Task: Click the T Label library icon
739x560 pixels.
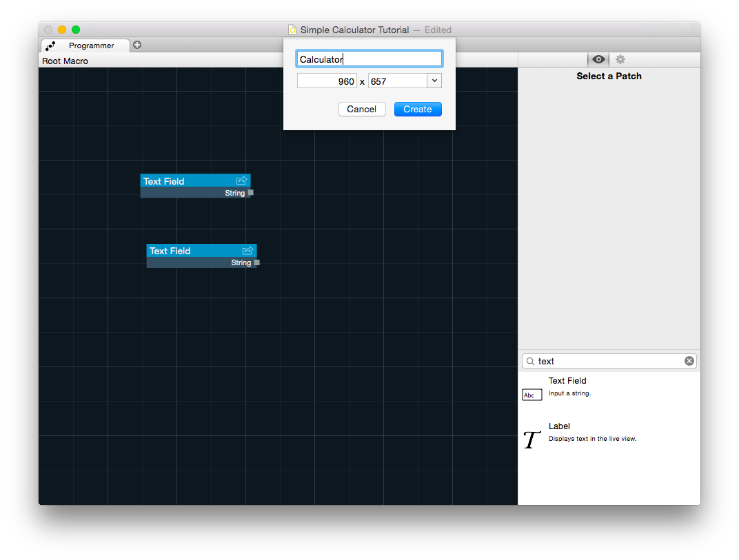Action: 532,440
